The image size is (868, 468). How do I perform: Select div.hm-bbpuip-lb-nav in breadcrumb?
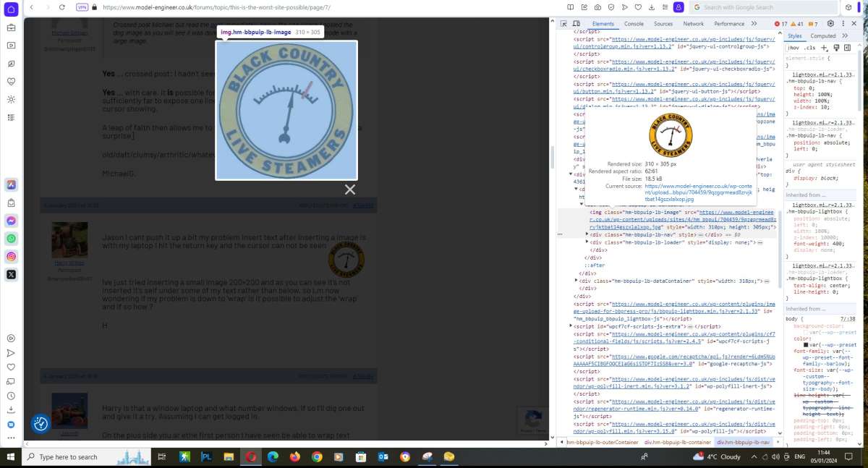coord(743,442)
